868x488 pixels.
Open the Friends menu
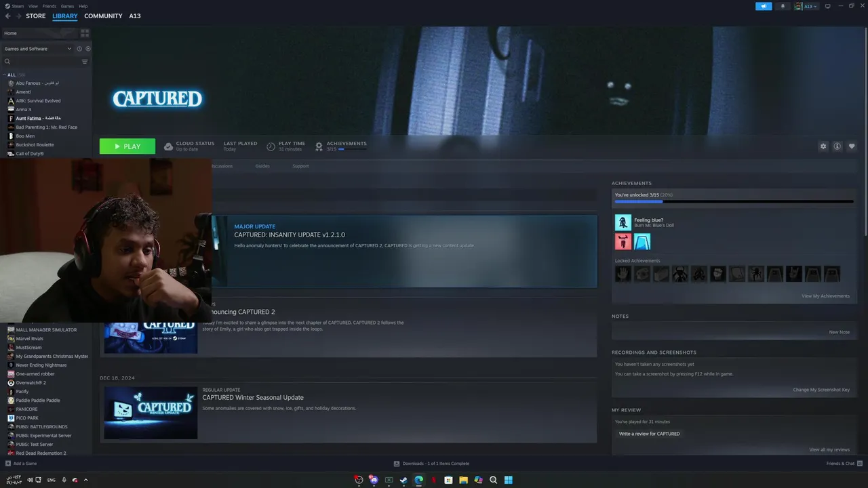(x=50, y=6)
